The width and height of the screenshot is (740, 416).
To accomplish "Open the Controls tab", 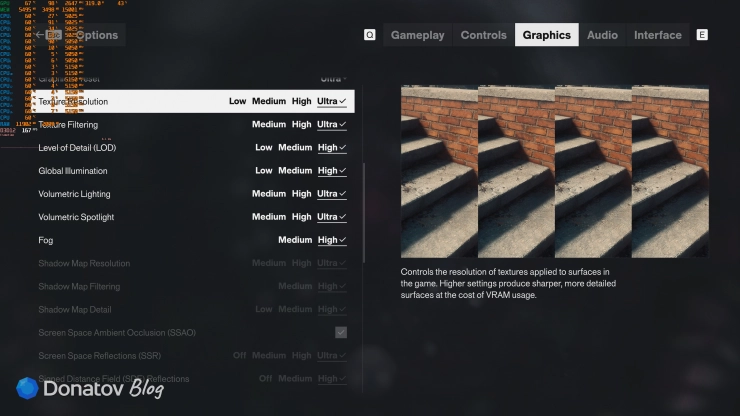I will click(x=483, y=35).
